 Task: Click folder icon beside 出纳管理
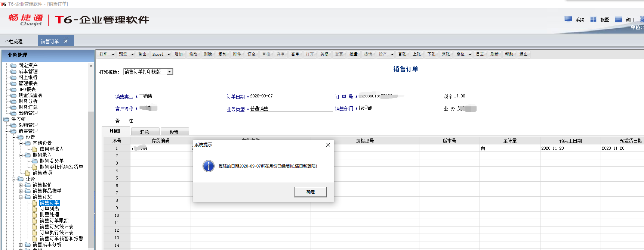pyautogui.click(x=13, y=113)
